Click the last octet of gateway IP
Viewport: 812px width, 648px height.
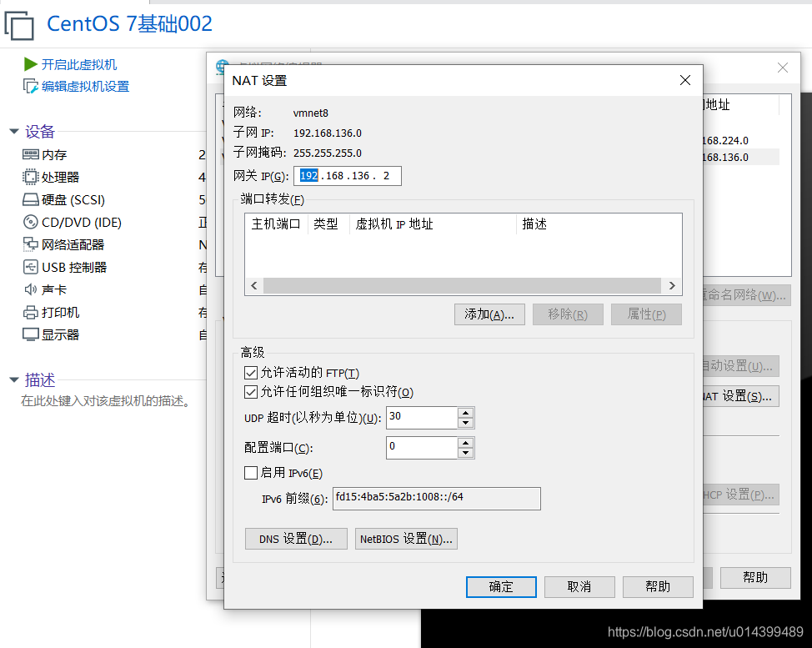386,176
